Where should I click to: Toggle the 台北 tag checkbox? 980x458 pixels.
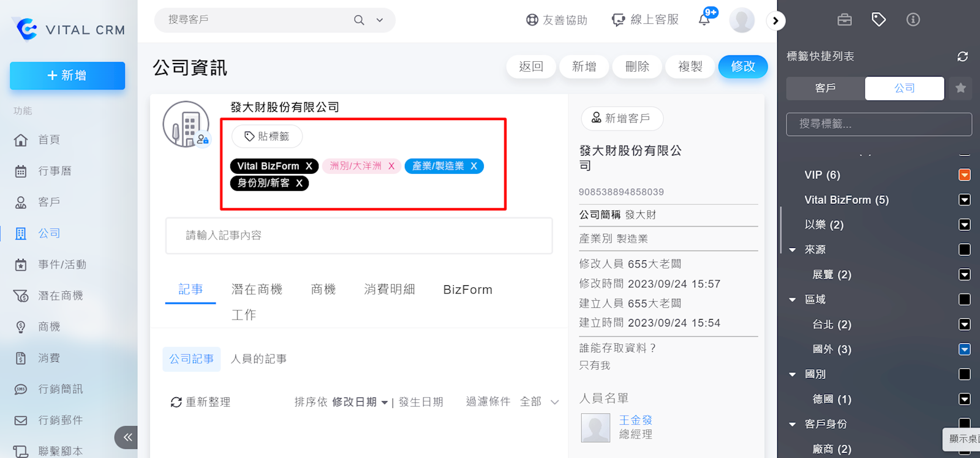964,325
